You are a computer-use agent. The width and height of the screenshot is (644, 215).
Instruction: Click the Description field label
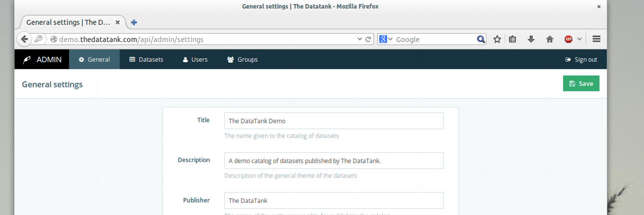click(x=194, y=160)
